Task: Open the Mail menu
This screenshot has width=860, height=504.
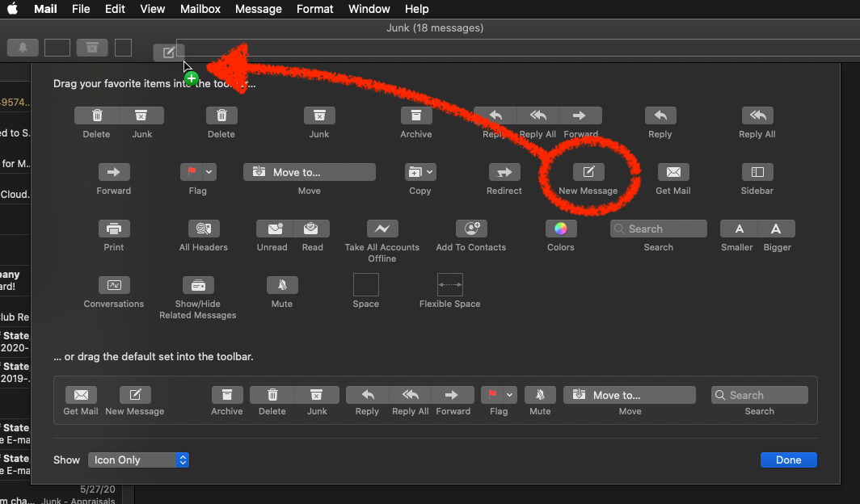Action: pyautogui.click(x=45, y=9)
